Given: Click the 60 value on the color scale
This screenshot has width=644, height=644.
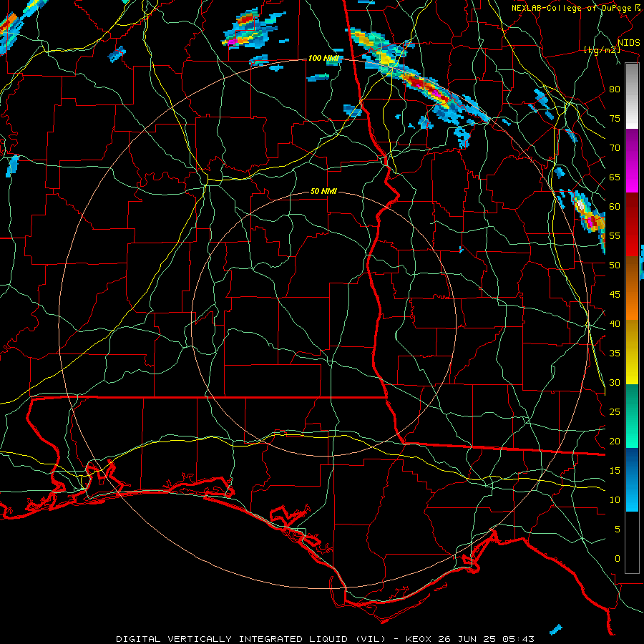Looking at the screenshot, I should point(615,207).
